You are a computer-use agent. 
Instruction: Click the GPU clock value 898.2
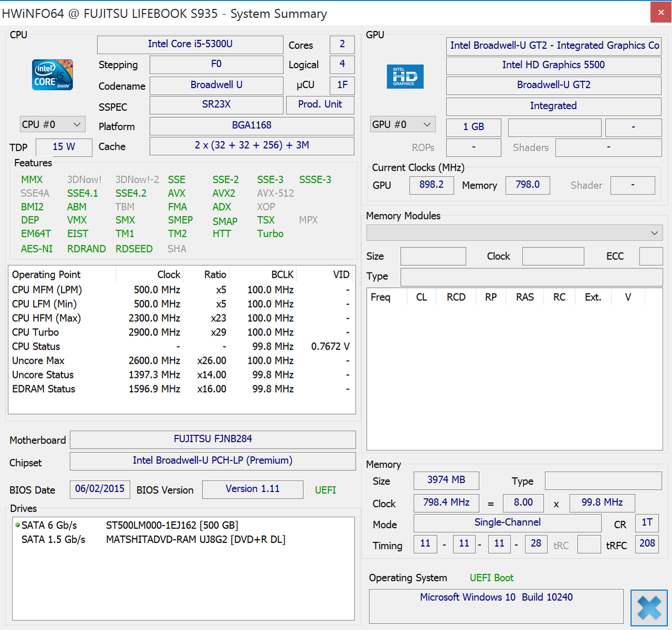click(431, 185)
